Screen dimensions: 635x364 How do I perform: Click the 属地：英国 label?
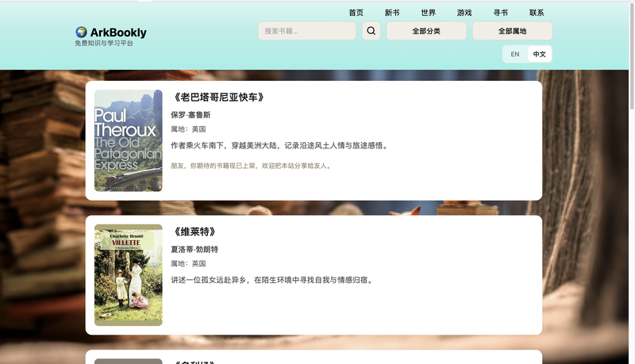(x=188, y=264)
